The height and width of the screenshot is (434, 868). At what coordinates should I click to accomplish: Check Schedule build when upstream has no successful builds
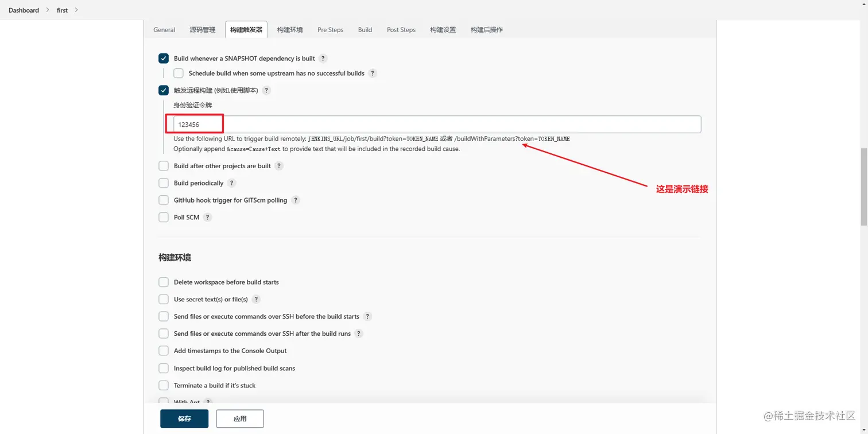coord(179,73)
